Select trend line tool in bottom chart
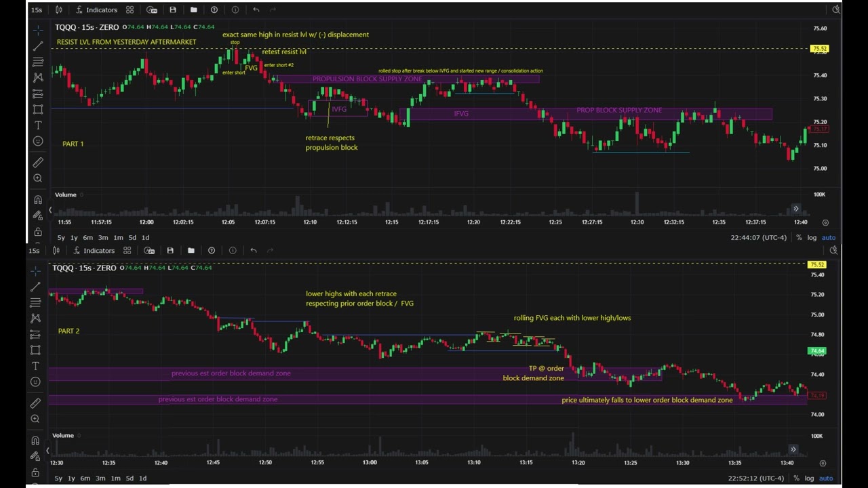Viewport: 868px width, 488px height. (35, 287)
